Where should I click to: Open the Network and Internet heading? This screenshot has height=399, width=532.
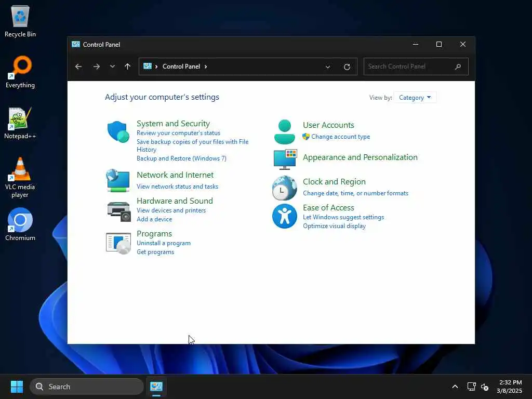pyautogui.click(x=175, y=175)
